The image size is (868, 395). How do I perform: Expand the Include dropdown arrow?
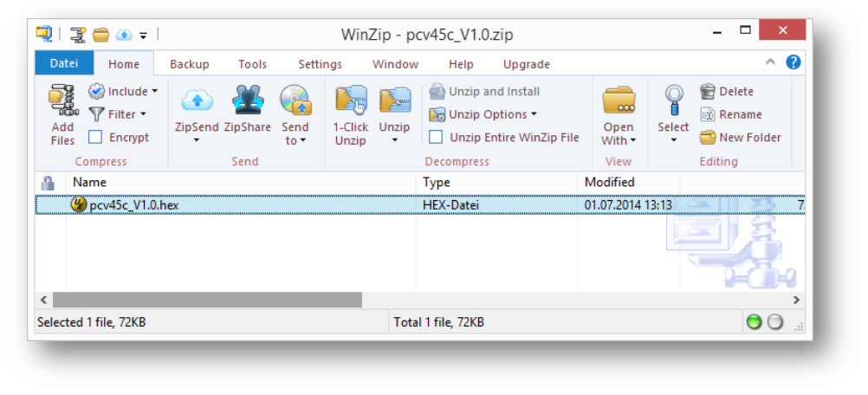pyautogui.click(x=154, y=91)
